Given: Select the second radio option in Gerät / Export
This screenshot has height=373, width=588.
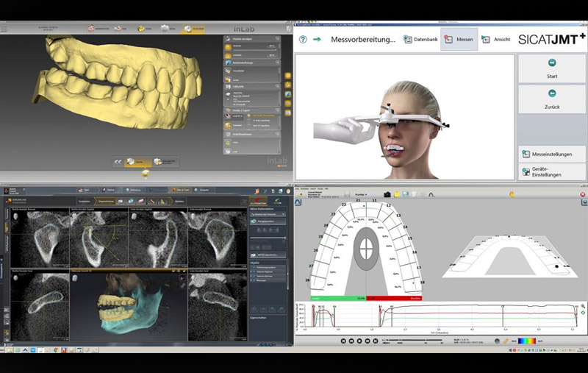Looking at the screenshot, I should pyautogui.click(x=248, y=121).
